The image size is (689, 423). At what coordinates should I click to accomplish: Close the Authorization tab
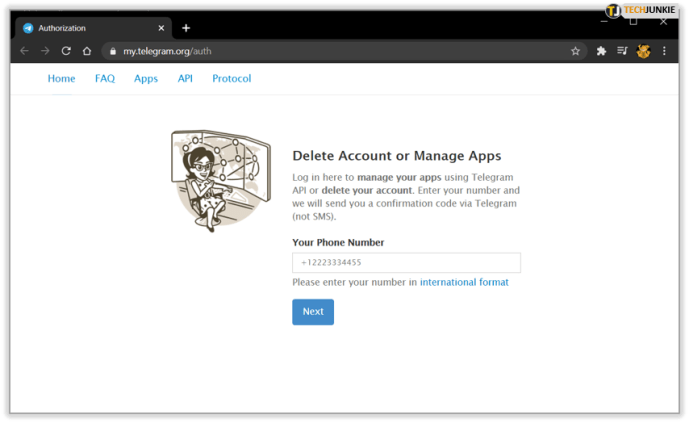(x=161, y=28)
